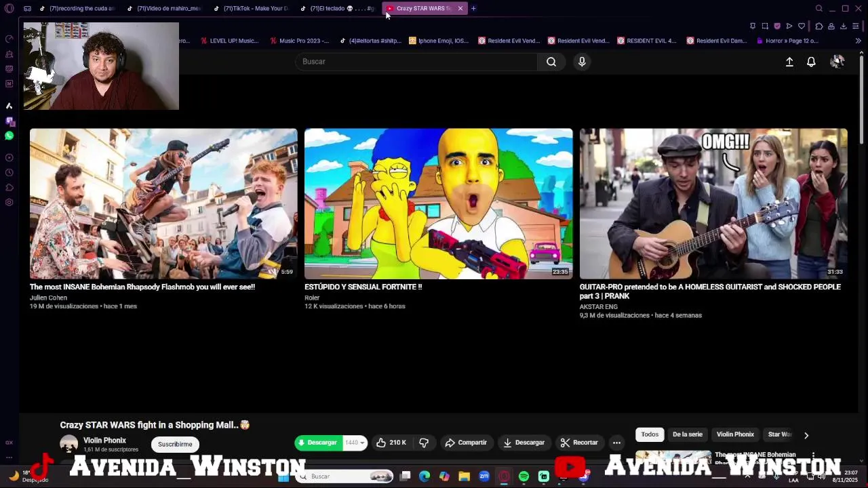Like the video with 210 K likes
The height and width of the screenshot is (488, 868).
click(391, 443)
